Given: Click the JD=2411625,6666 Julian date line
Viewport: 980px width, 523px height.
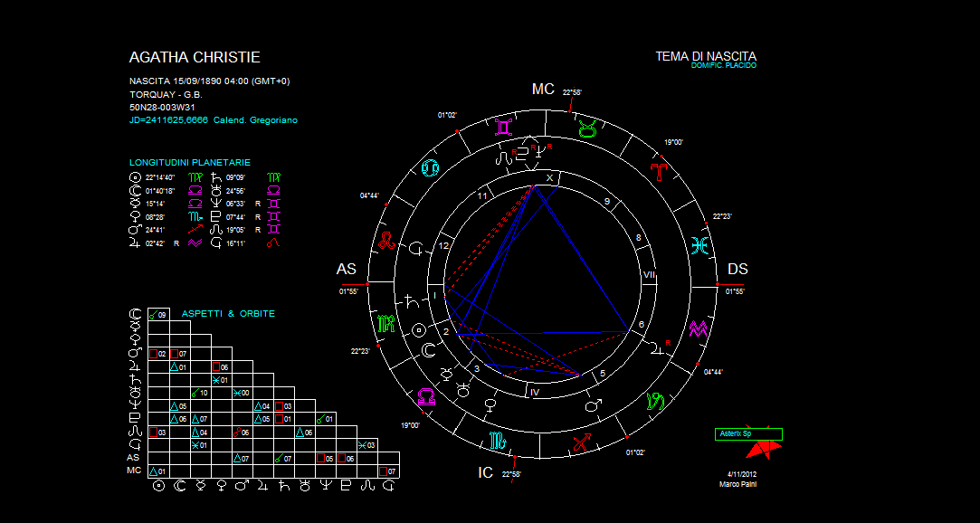Looking at the screenshot, I should (214, 120).
